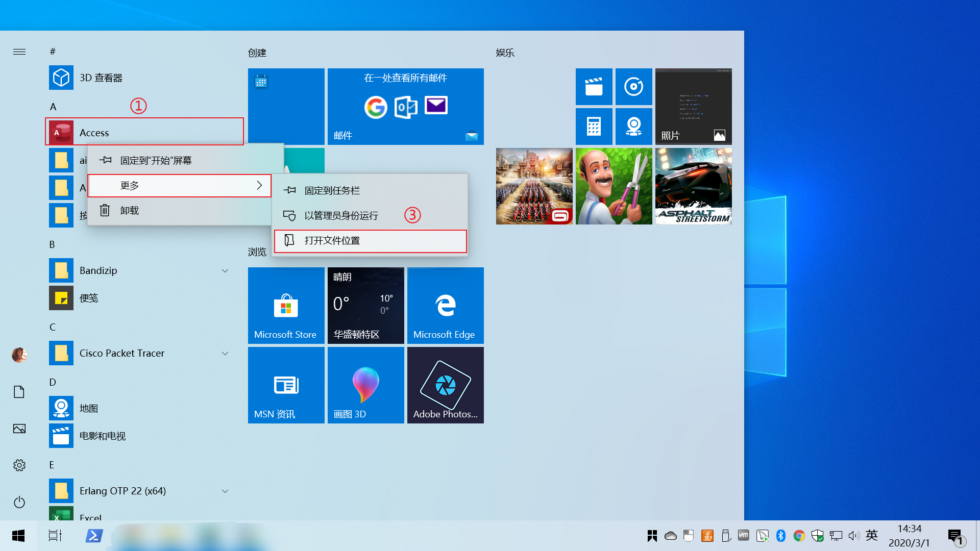Expand the Erlang OTP 22 (x64) folder
980x551 pixels.
coord(225,491)
